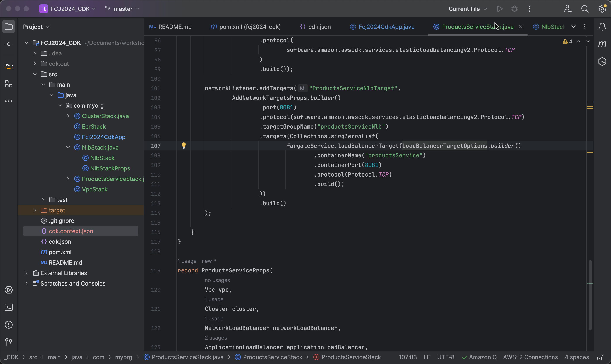
Task: Open the Current File run configuration dropdown
Action: [468, 9]
